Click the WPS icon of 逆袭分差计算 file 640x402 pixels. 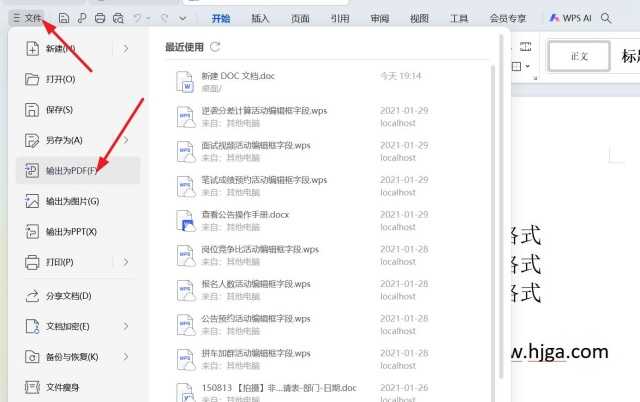pyautogui.click(x=185, y=117)
